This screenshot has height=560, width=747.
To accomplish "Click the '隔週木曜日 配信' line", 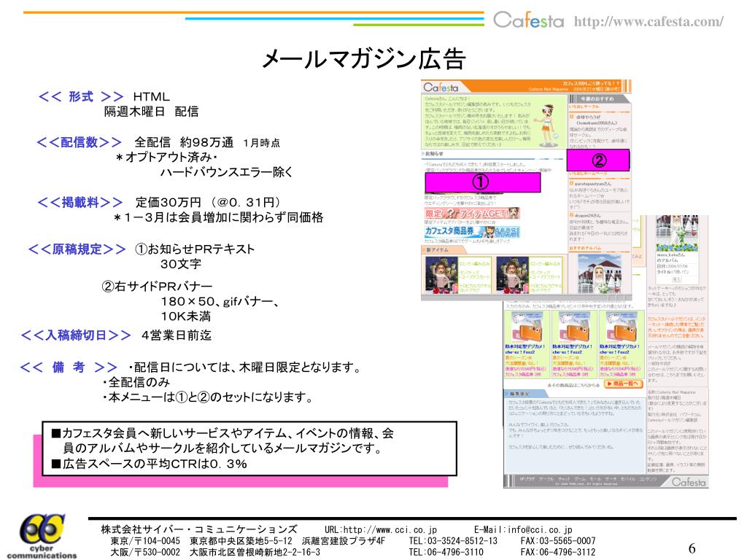I will [151, 112].
